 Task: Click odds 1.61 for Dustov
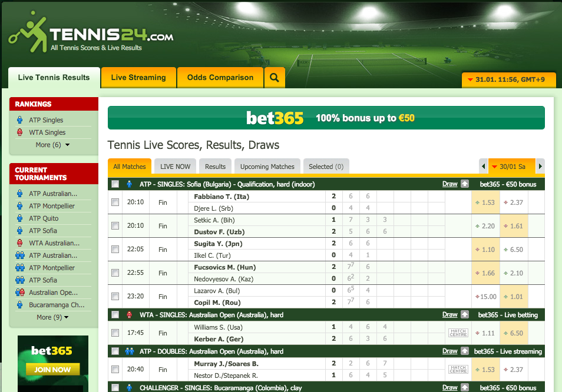coord(513,226)
